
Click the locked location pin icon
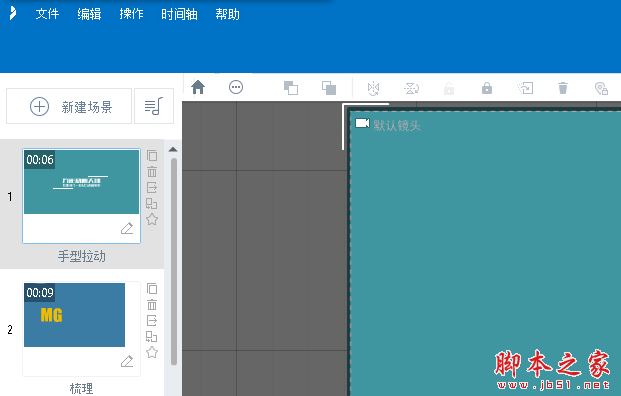pos(601,88)
